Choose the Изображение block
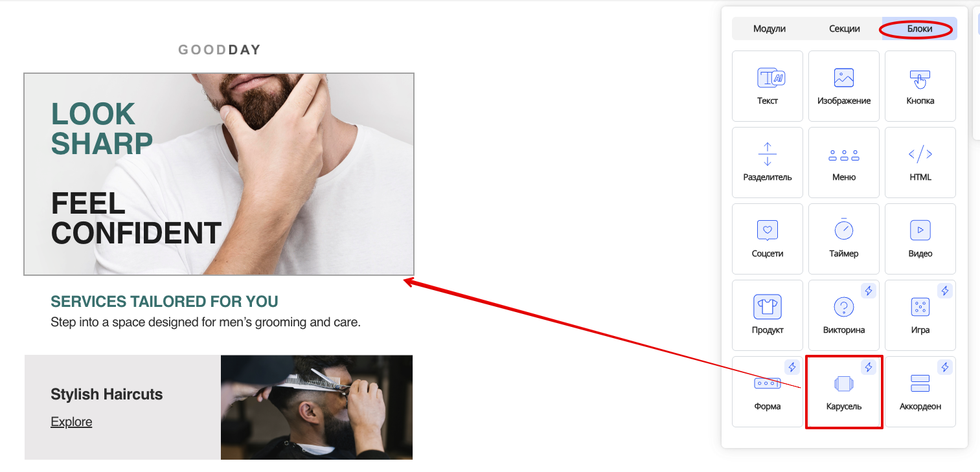Viewport: 980px width, 472px height. pyautogui.click(x=844, y=86)
